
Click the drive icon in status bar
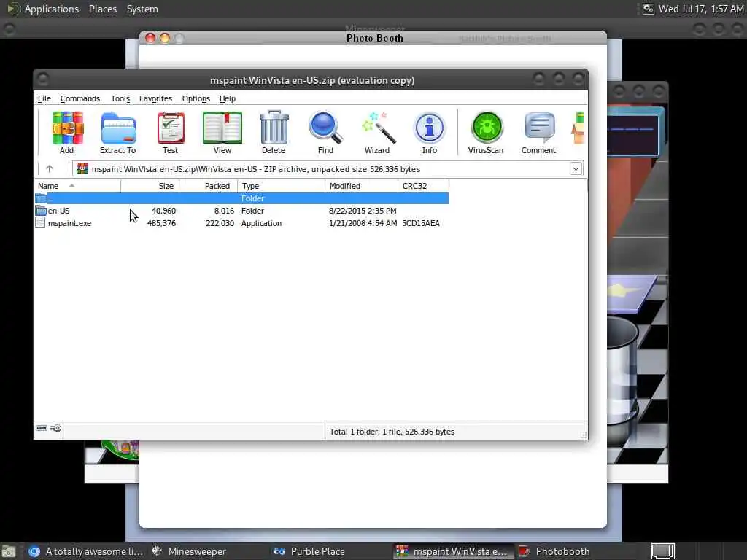pos(42,428)
